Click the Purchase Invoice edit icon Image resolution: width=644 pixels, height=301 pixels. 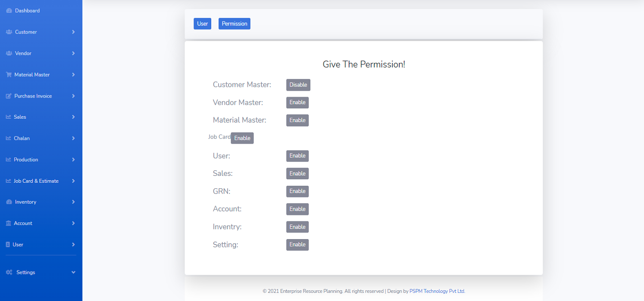tap(9, 96)
